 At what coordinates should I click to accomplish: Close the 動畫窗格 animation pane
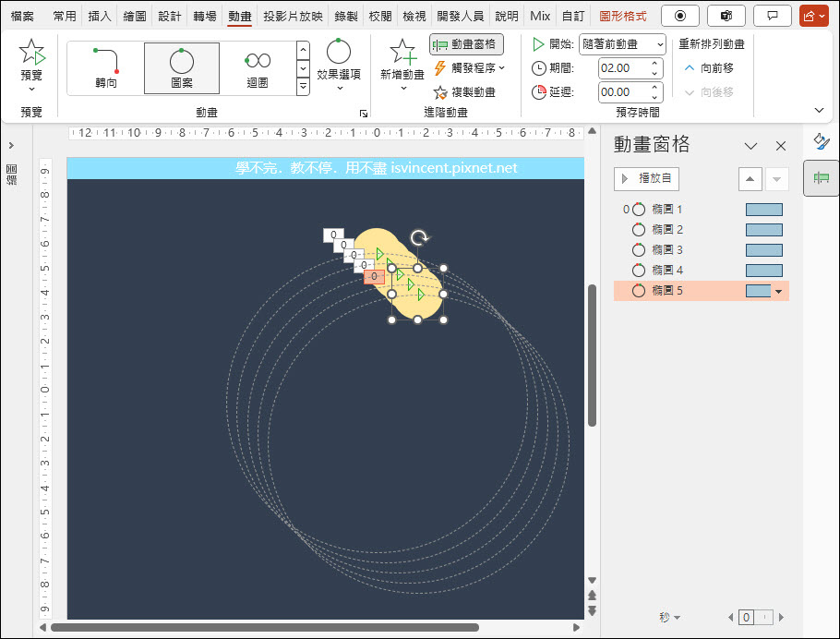(x=781, y=146)
